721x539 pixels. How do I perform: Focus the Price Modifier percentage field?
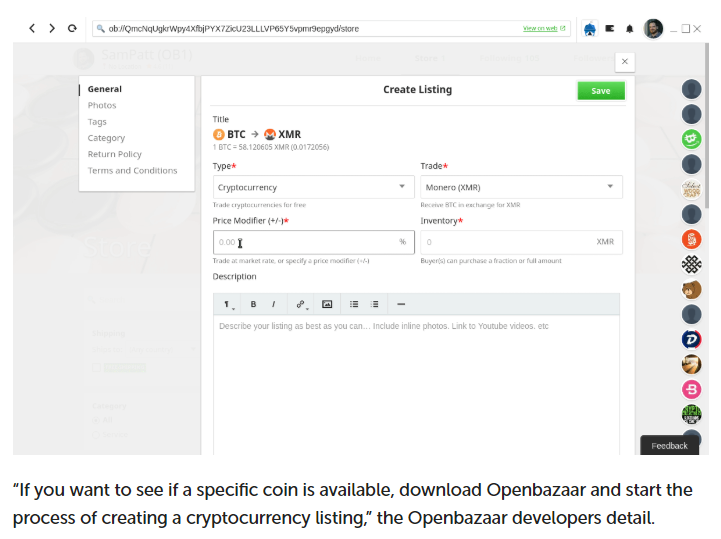[x=314, y=242]
